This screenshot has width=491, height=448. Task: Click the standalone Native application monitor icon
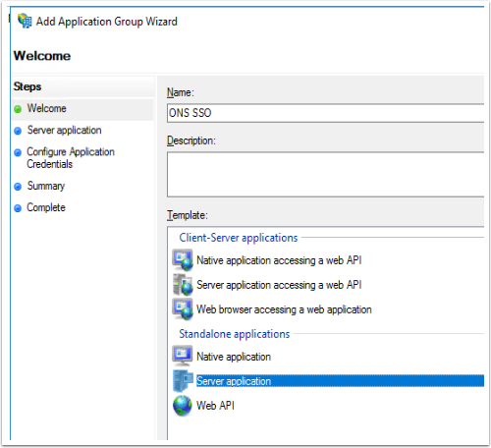[183, 356]
